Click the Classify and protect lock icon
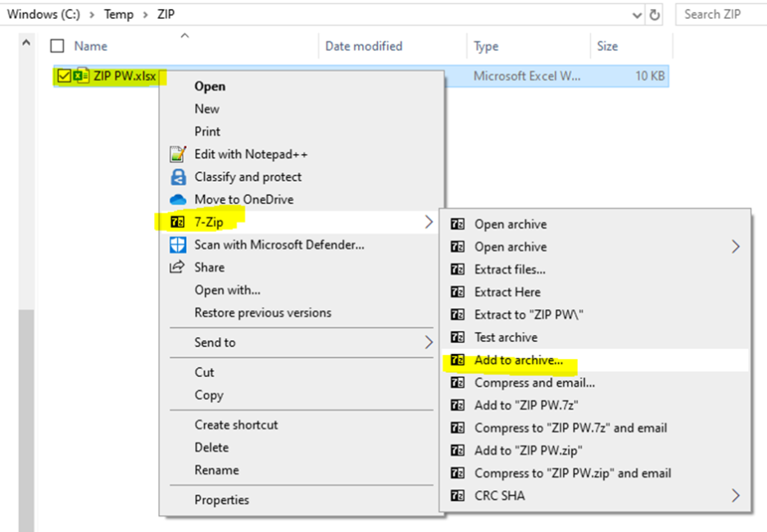The width and height of the screenshot is (767, 532). click(178, 177)
